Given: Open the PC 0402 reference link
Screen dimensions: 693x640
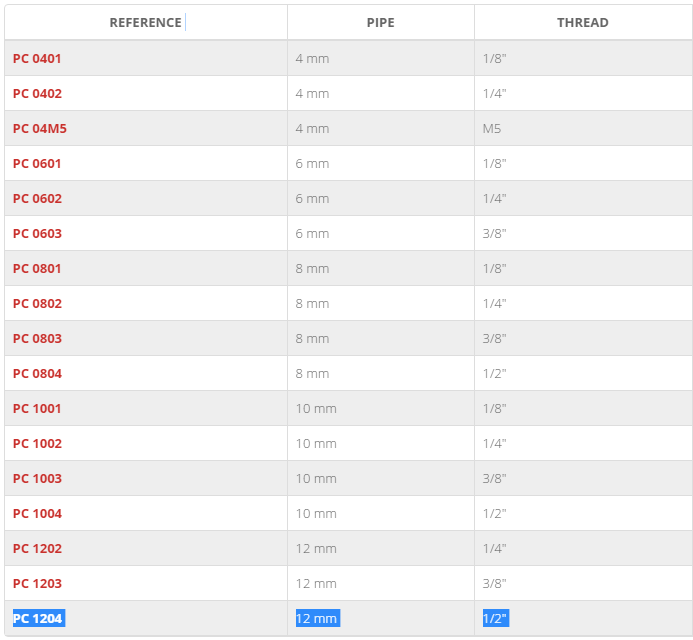Looking at the screenshot, I should pyautogui.click(x=38, y=94).
